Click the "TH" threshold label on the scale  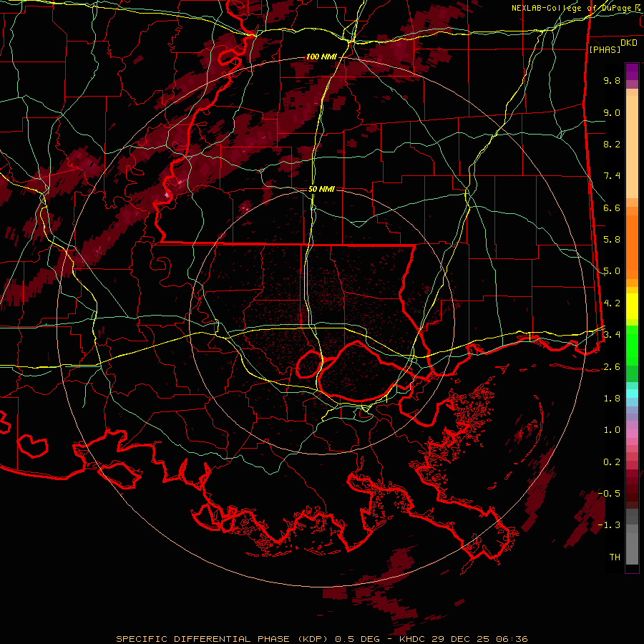point(615,557)
